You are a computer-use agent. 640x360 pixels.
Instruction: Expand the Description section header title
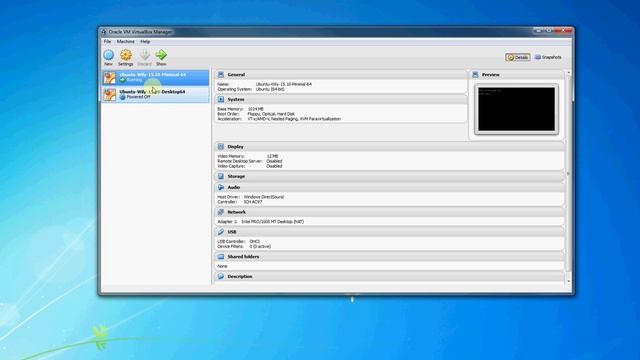[240, 276]
